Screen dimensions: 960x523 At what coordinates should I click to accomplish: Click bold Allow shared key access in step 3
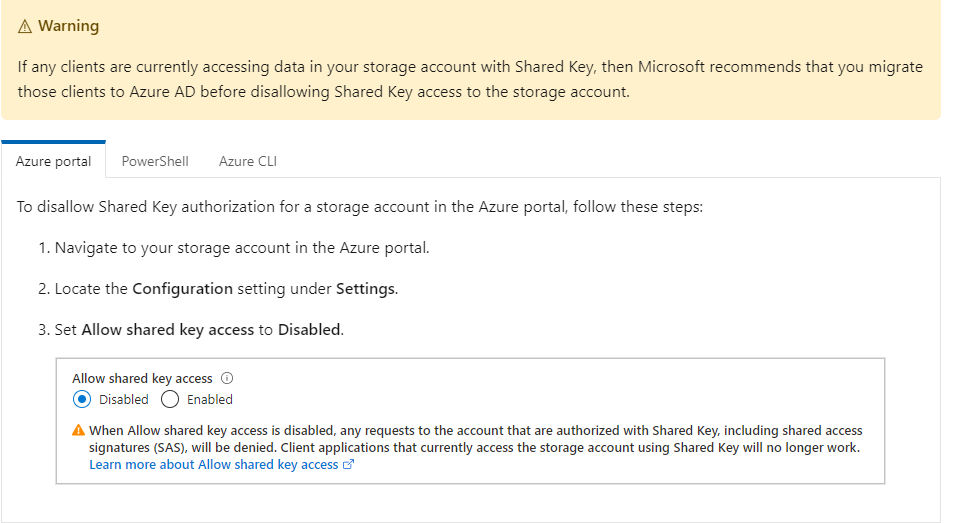(x=167, y=329)
